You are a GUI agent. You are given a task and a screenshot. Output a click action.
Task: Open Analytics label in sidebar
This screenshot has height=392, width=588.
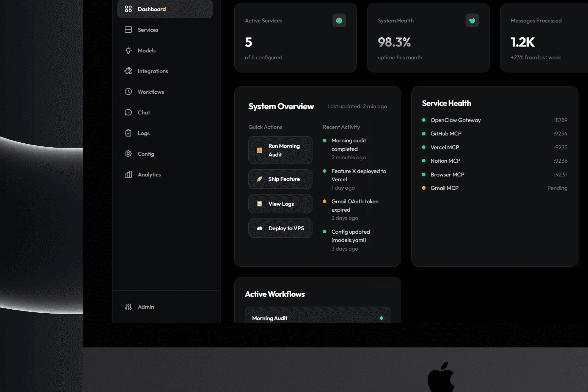(x=149, y=175)
